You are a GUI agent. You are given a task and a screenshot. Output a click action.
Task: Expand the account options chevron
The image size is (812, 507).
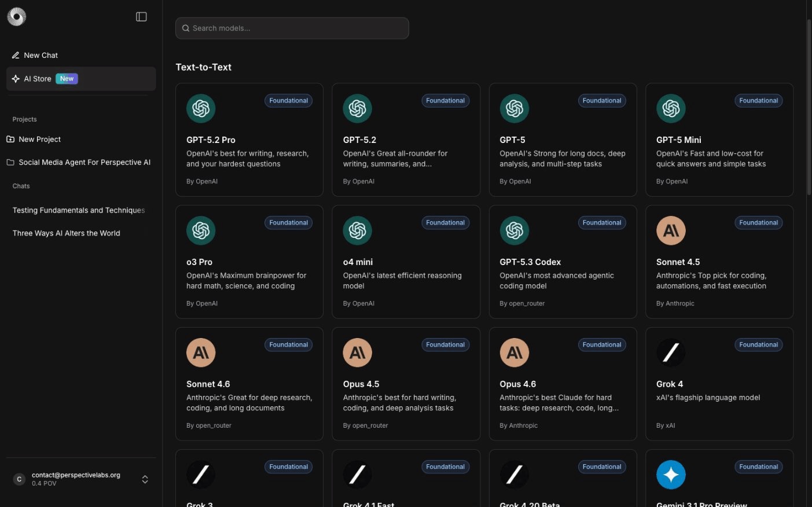pyautogui.click(x=145, y=479)
